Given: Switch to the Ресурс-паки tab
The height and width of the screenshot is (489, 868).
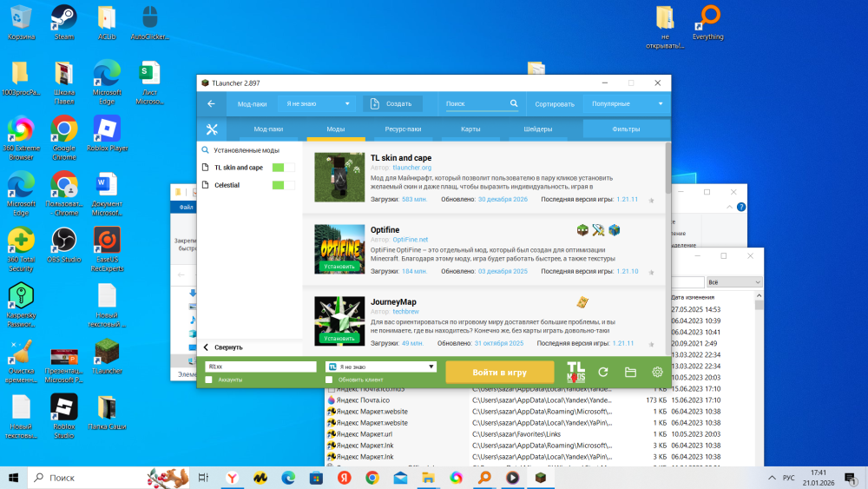Looking at the screenshot, I should (403, 129).
